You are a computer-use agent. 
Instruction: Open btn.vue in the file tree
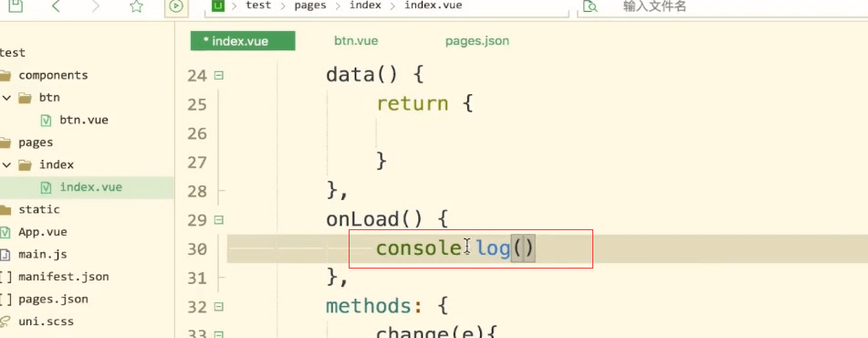click(x=84, y=121)
